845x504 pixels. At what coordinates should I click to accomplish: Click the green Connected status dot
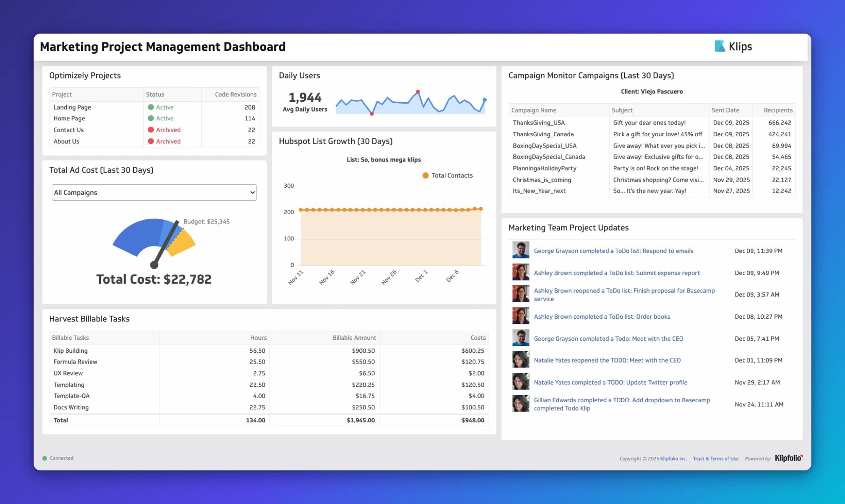pyautogui.click(x=45, y=458)
